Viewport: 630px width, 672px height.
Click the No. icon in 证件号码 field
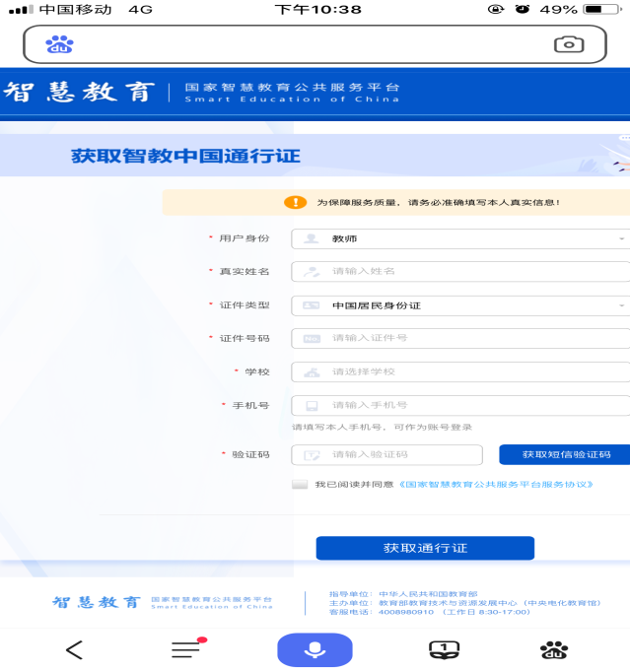point(312,339)
